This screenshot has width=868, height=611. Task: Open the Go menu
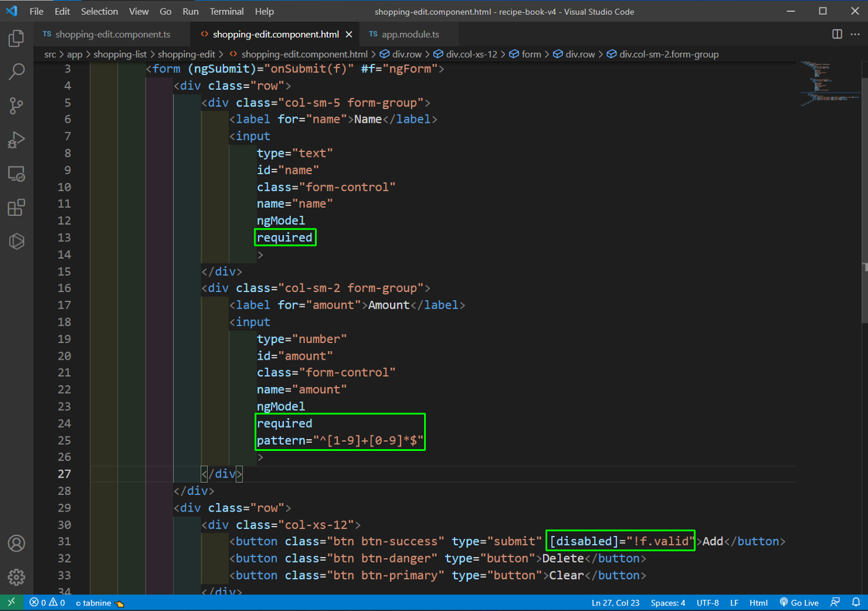(166, 11)
